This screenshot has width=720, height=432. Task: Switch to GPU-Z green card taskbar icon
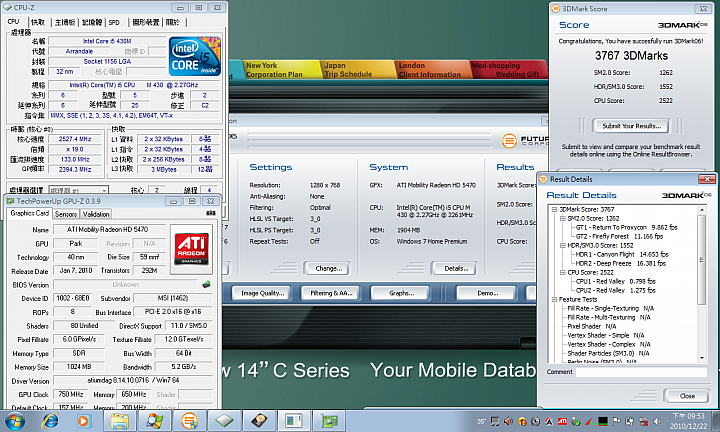[329, 421]
